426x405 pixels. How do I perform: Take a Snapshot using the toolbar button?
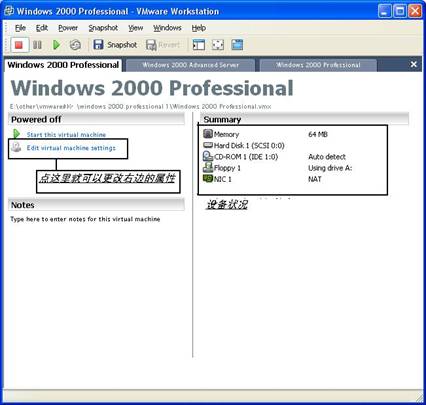(115, 45)
